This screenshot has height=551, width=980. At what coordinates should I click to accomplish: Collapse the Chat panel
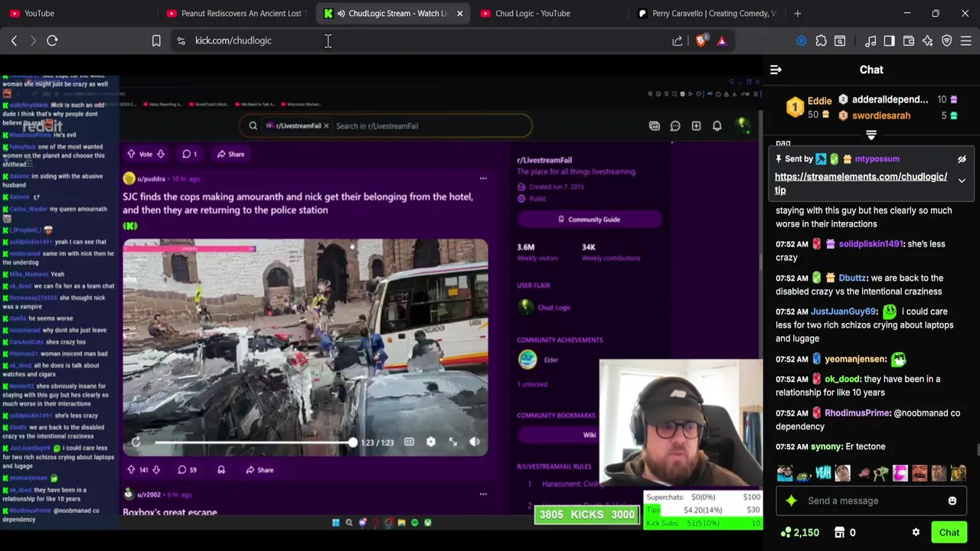[776, 70]
